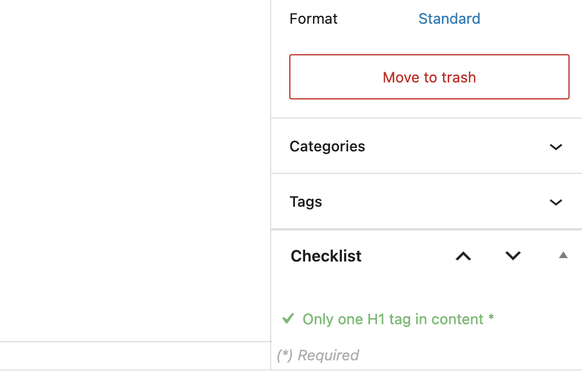Select the downward chevron in the Checklist header
Image resolution: width=582 pixels, height=392 pixels.
tap(512, 256)
